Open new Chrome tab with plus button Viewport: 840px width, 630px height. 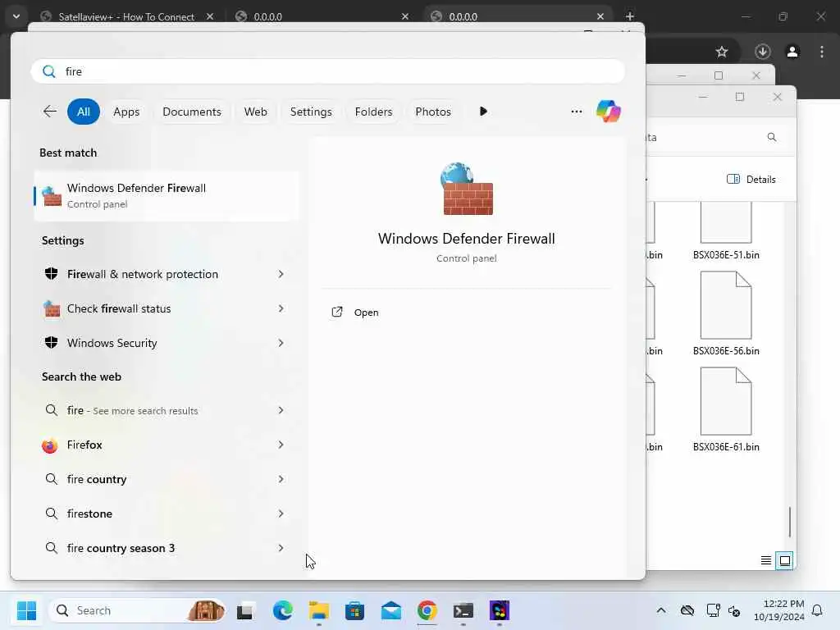pos(629,16)
